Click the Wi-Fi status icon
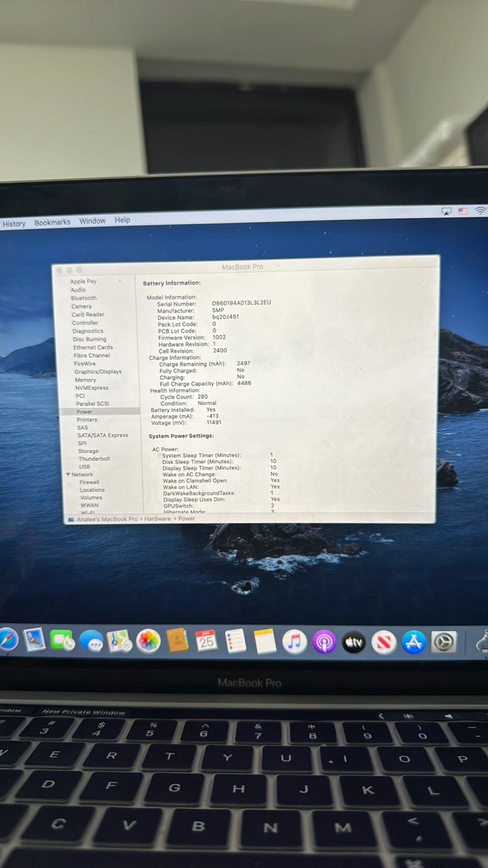Image resolution: width=488 pixels, height=868 pixels. pos(480,211)
